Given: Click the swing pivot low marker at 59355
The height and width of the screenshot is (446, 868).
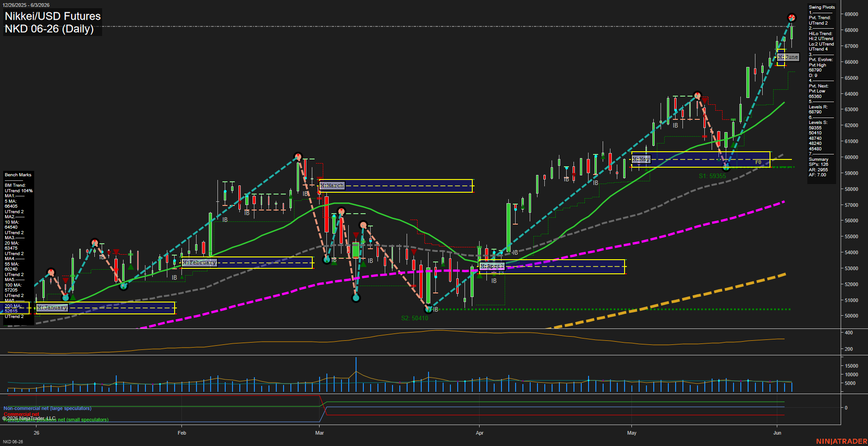Looking at the screenshot, I should click(726, 167).
